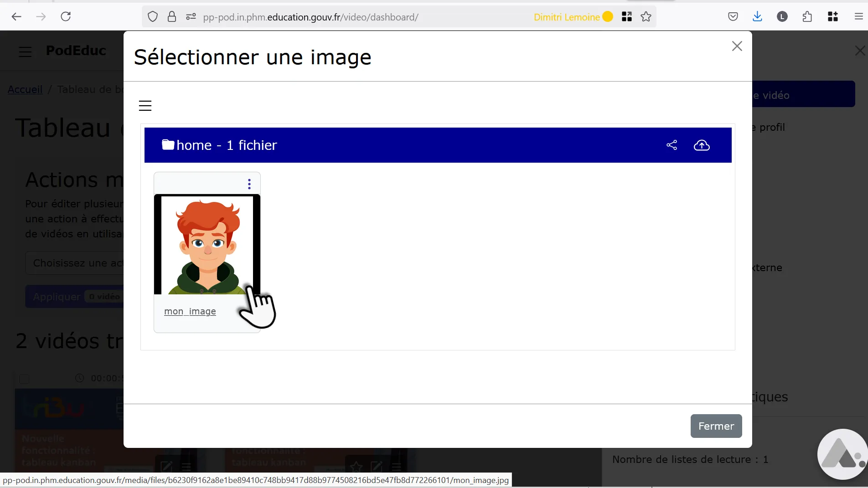Image resolution: width=868 pixels, height=488 pixels.
Task: Click the Fermer button
Action: 716,426
